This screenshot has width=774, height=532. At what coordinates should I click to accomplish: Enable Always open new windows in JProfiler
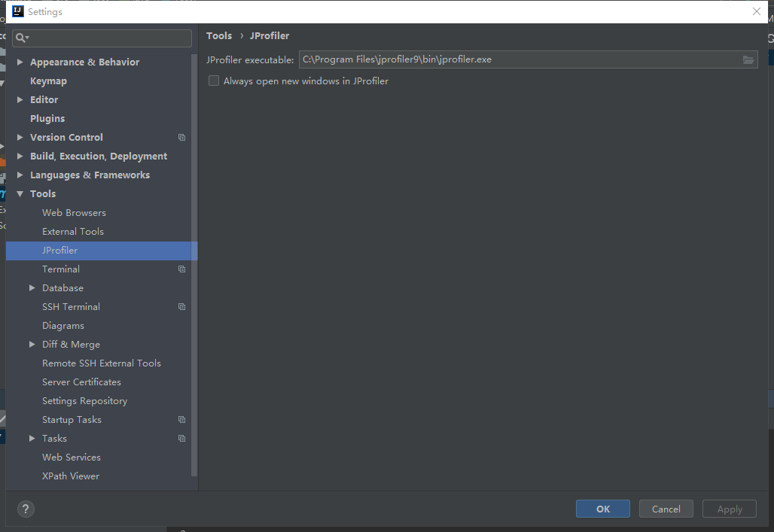point(214,81)
